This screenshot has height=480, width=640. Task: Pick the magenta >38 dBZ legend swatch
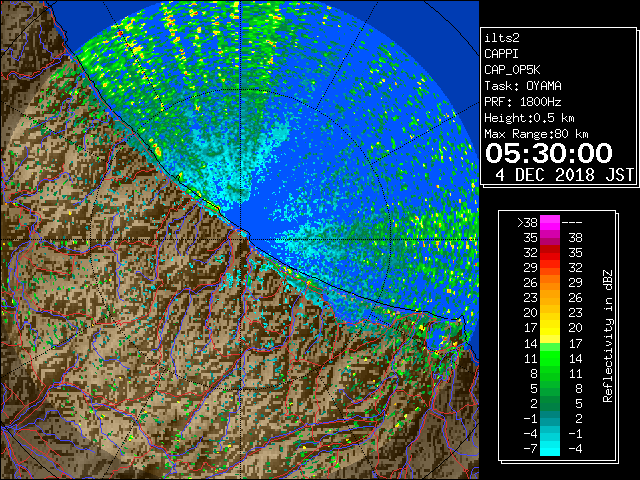pyautogui.click(x=550, y=222)
